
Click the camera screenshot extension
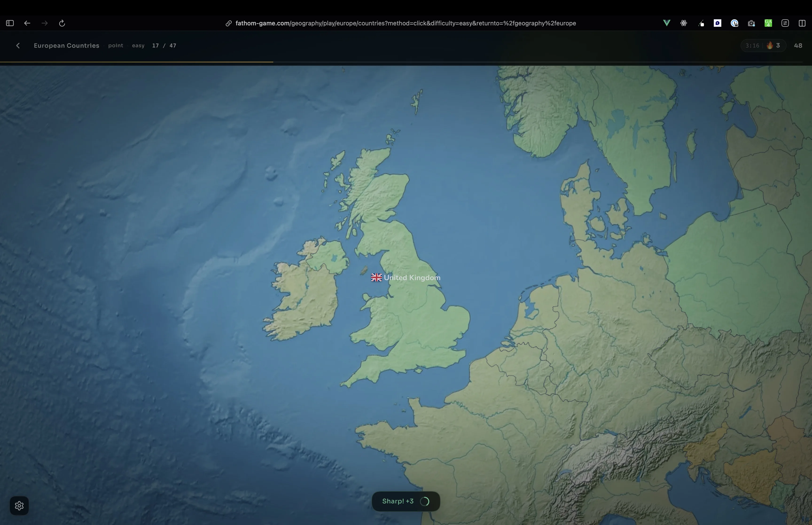point(751,23)
